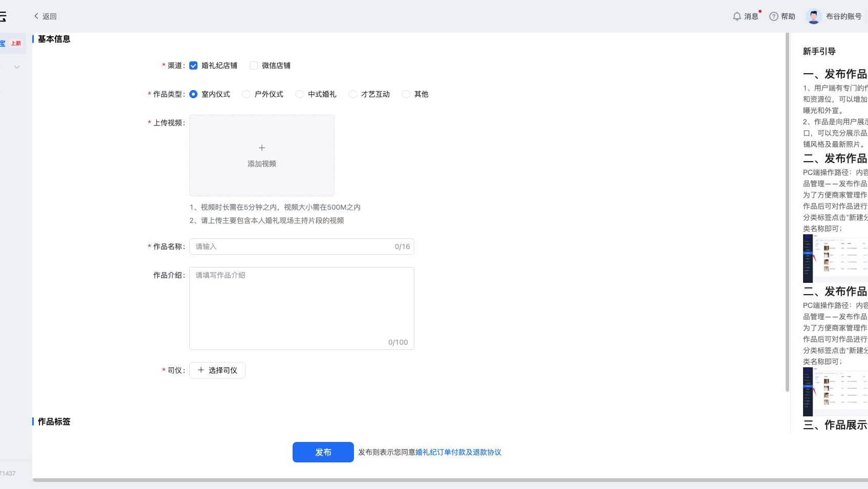Open help via the question mark icon
The height and width of the screenshot is (489, 868).
[x=774, y=16]
